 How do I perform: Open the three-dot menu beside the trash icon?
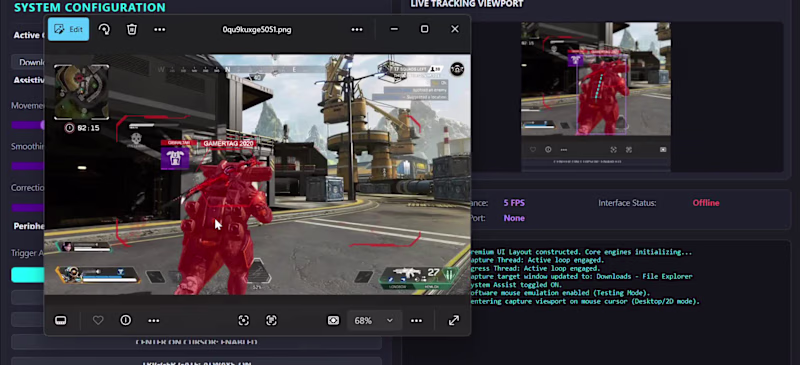pos(160,30)
